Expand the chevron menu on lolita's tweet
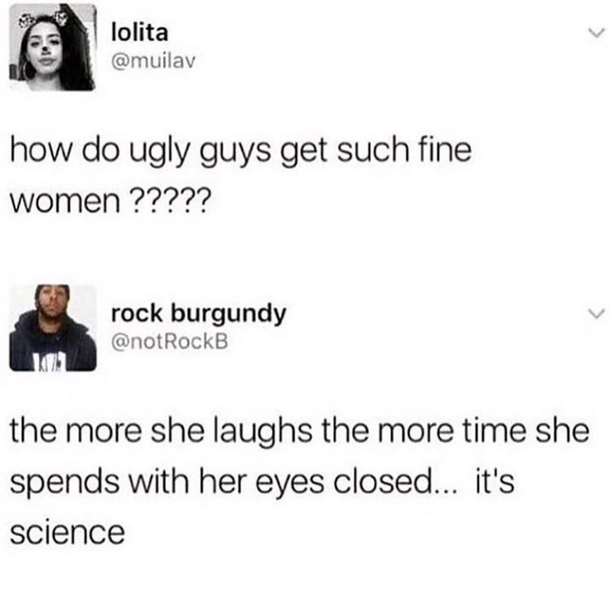This screenshot has width=610, height=610. (596, 33)
